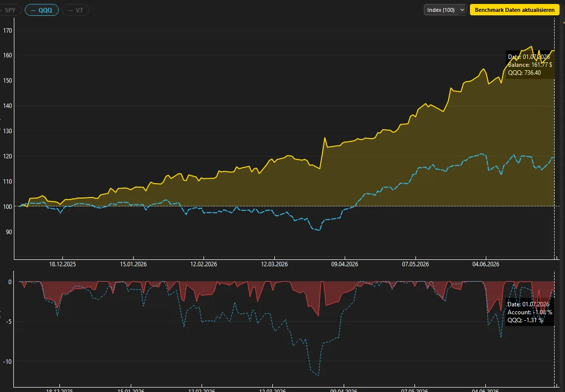Click the 110 value on the y-axis
This screenshot has width=565, height=392.
(x=7, y=182)
